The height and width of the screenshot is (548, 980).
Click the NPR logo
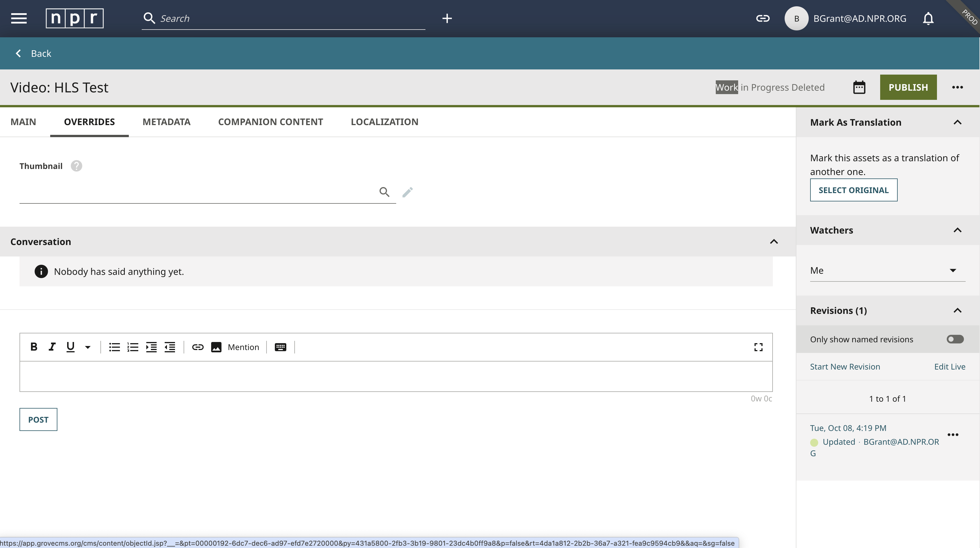(x=75, y=18)
